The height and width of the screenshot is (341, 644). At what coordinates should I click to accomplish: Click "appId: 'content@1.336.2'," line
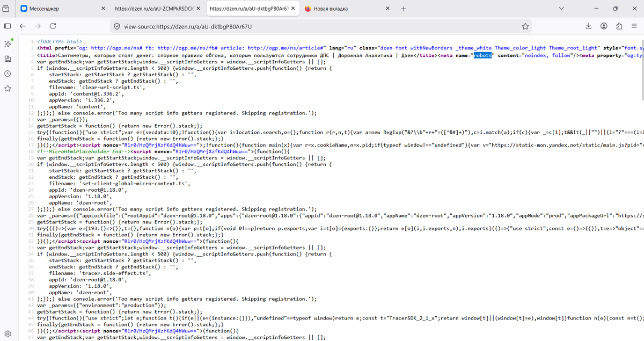[86, 93]
